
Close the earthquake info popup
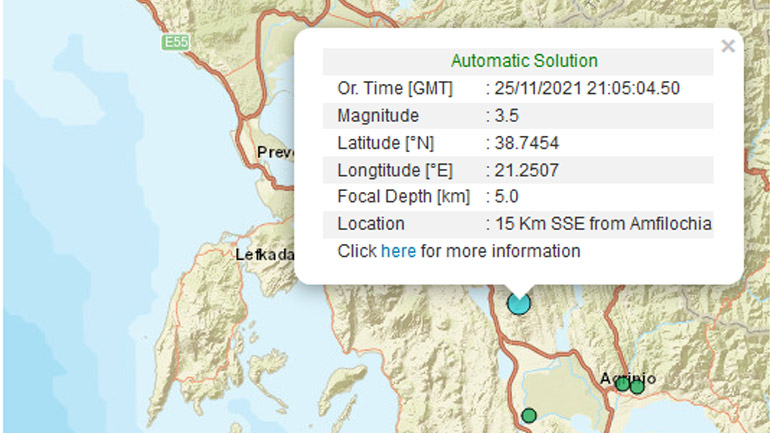pos(727,46)
